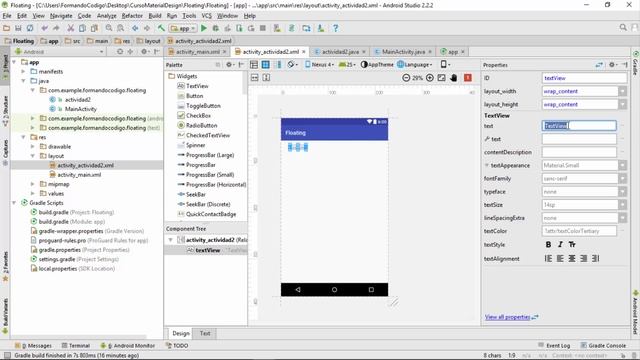Click View all properties link
The image size is (640, 360).
point(507,317)
